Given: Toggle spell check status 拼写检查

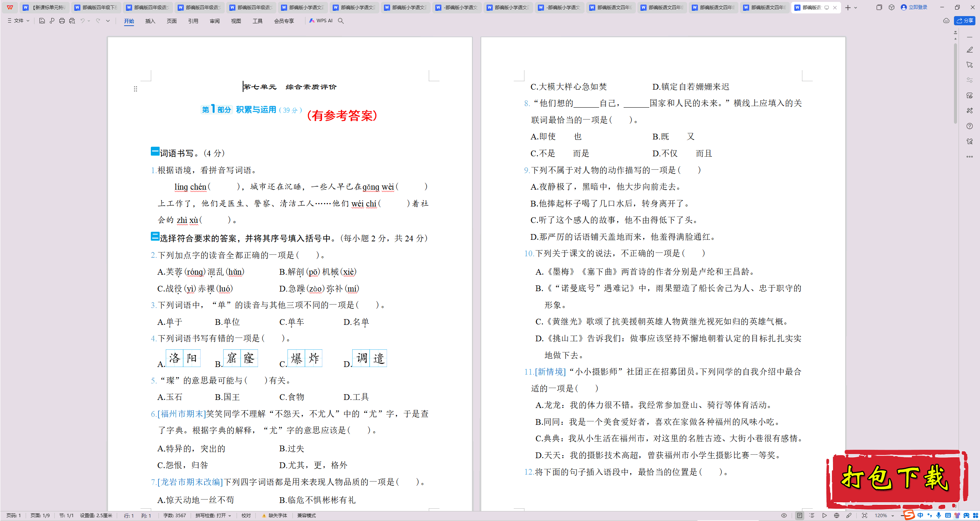Looking at the screenshot, I should pyautogui.click(x=213, y=516).
